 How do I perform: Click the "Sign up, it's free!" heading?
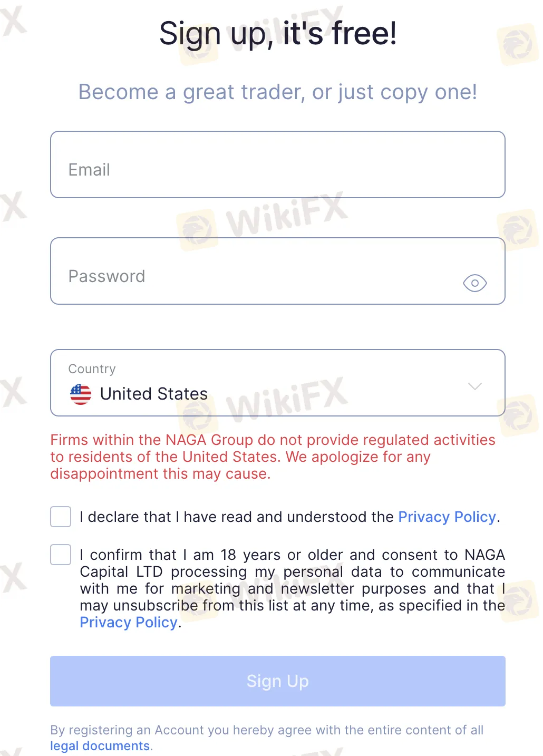point(278,34)
